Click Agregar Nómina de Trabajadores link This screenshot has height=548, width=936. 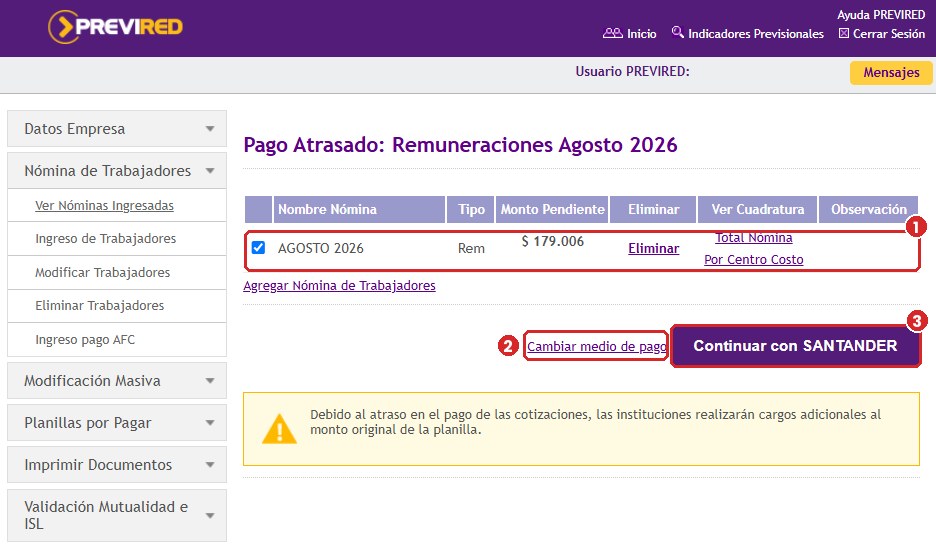[x=339, y=285]
